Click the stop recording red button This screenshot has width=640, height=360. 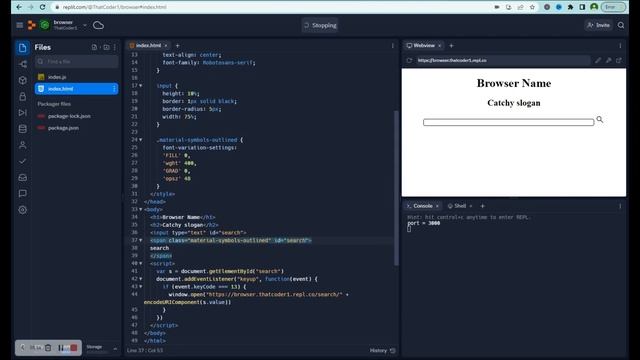coord(74,348)
